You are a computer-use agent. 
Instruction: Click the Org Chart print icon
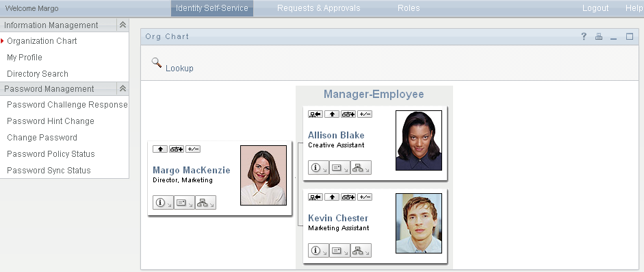(599, 36)
